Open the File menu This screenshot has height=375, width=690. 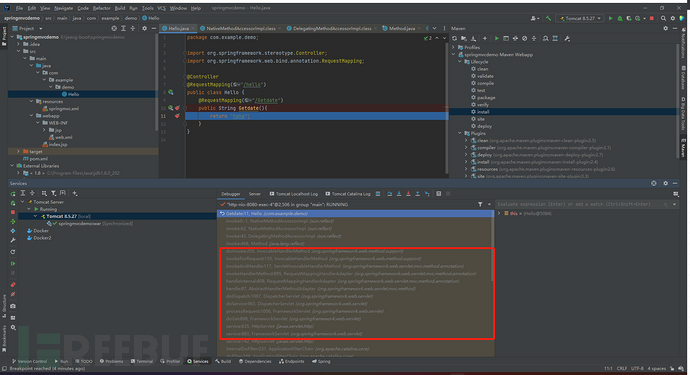[x=19, y=8]
